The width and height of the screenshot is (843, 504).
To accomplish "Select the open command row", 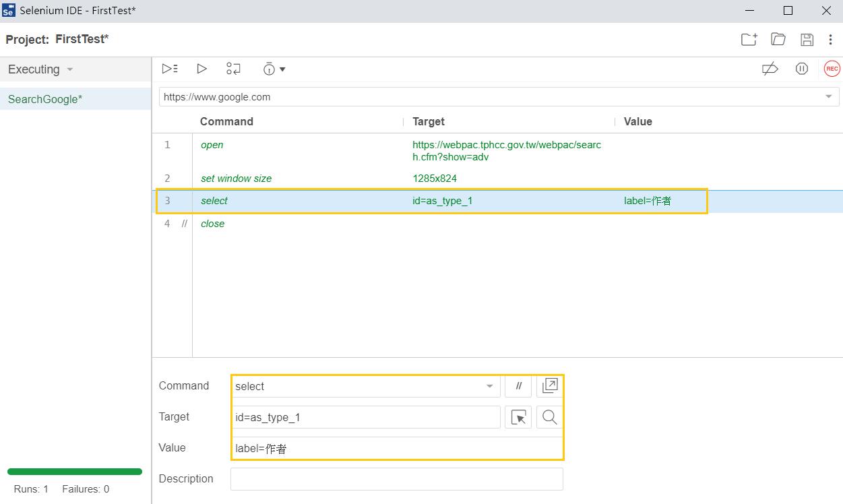I will [x=497, y=150].
